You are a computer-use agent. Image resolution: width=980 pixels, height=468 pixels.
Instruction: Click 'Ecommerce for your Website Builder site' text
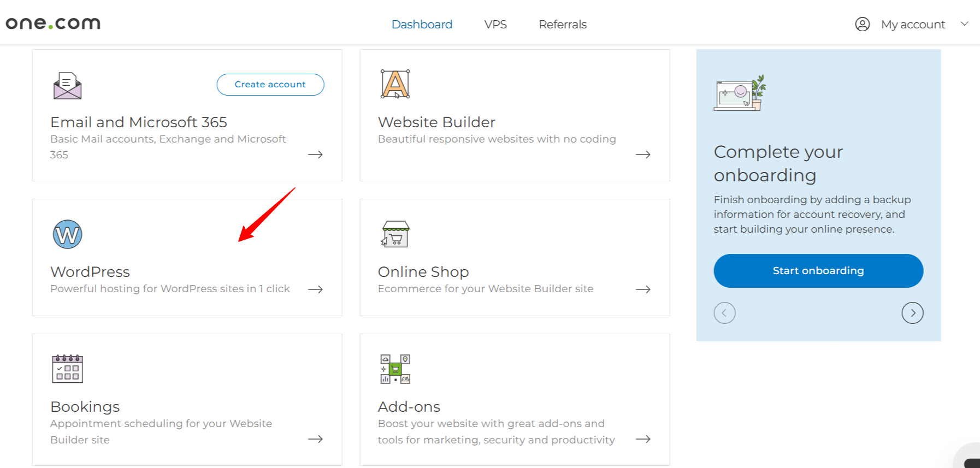pos(486,289)
